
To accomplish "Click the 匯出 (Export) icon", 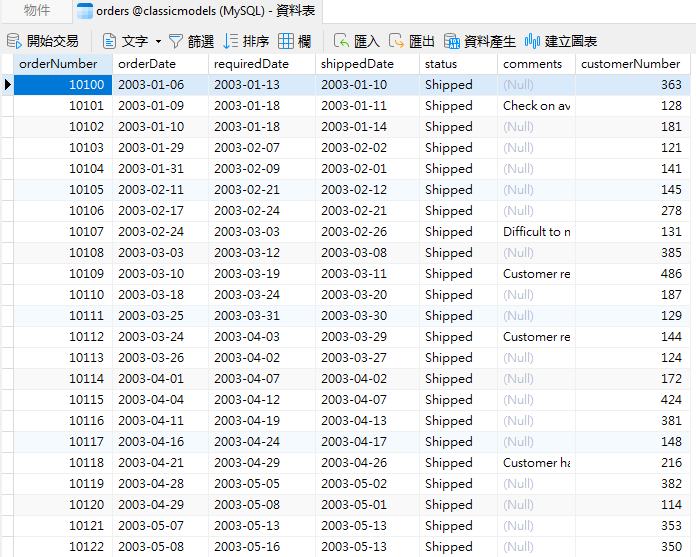I will point(397,41).
